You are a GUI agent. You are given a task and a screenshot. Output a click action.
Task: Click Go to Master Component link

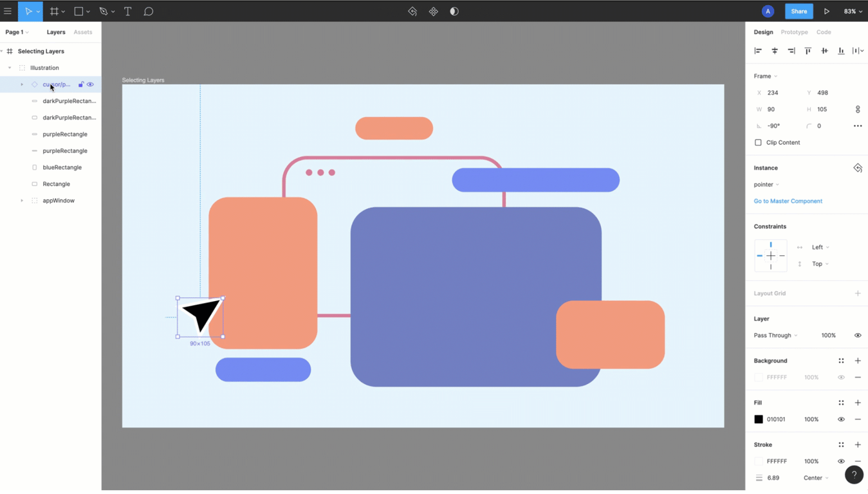[788, 201]
